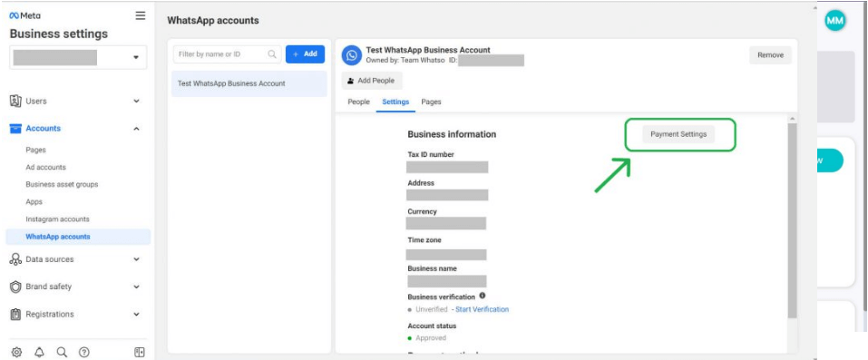Open Apps in sidebar
Image resolution: width=868 pixels, height=360 pixels.
(x=34, y=202)
